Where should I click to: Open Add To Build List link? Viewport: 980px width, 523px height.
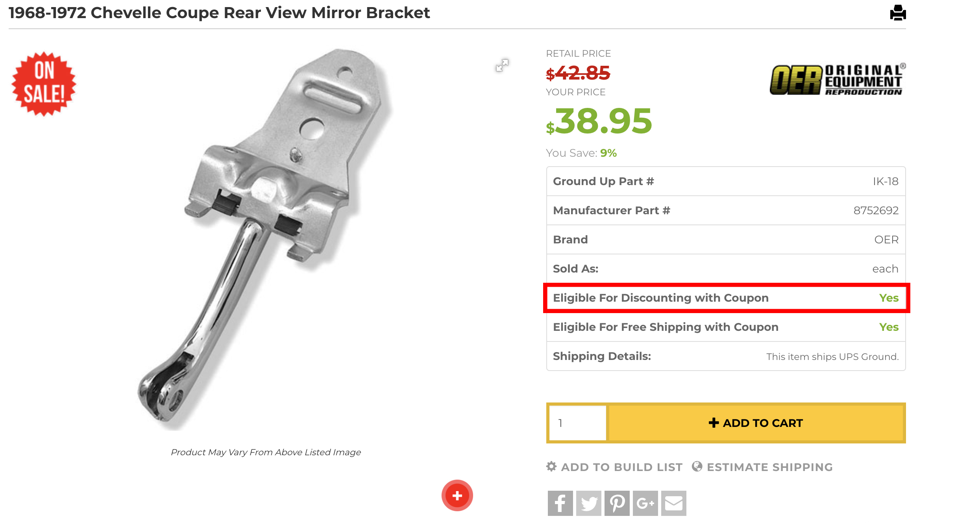click(621, 467)
